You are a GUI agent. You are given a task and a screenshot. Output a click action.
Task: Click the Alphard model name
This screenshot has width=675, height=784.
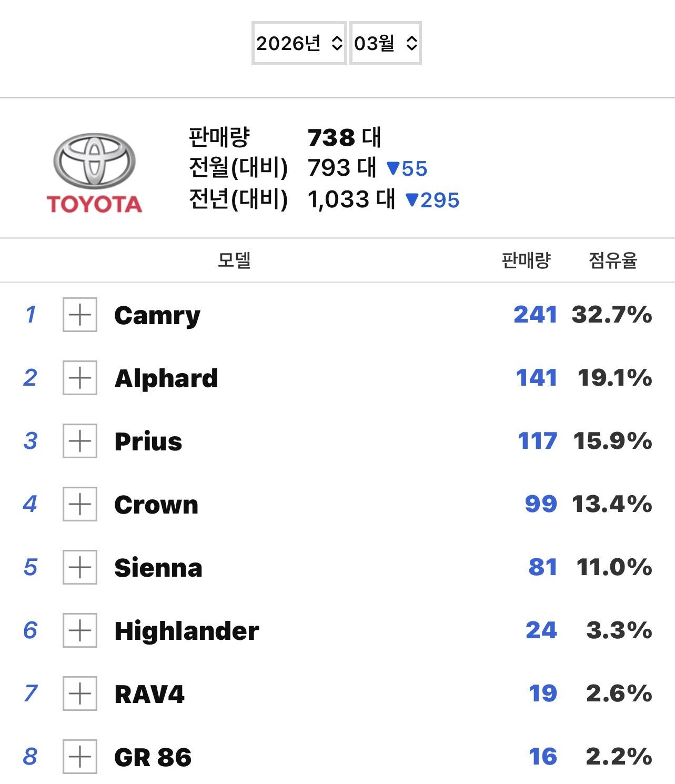[166, 378]
